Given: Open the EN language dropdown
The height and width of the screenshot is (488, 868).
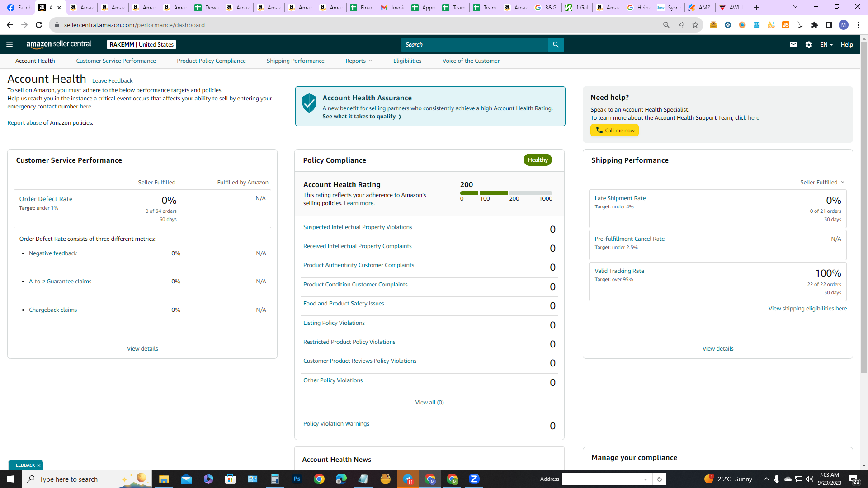Looking at the screenshot, I should (x=826, y=44).
